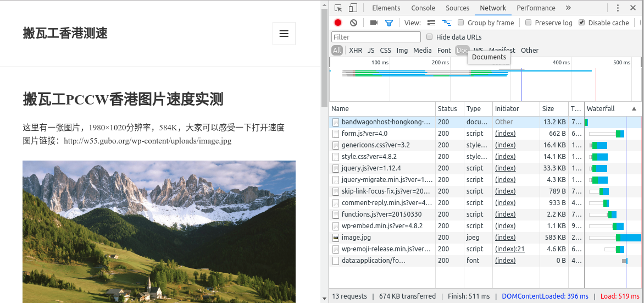Filter requests by XHR type
Image resolution: width=644 pixels, height=303 pixels.
(356, 50)
